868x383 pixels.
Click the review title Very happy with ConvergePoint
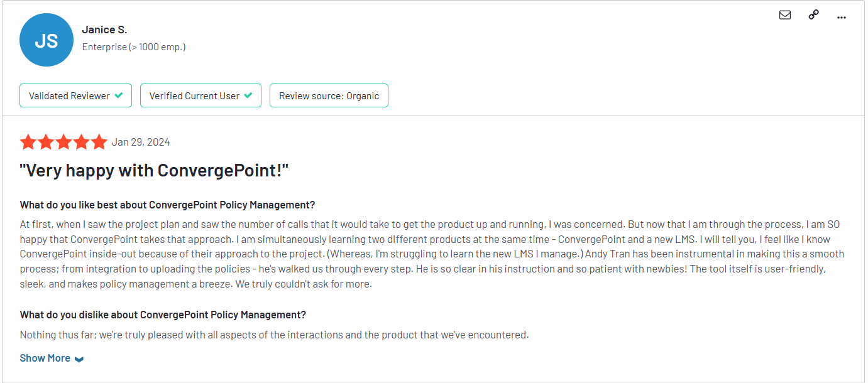point(153,170)
